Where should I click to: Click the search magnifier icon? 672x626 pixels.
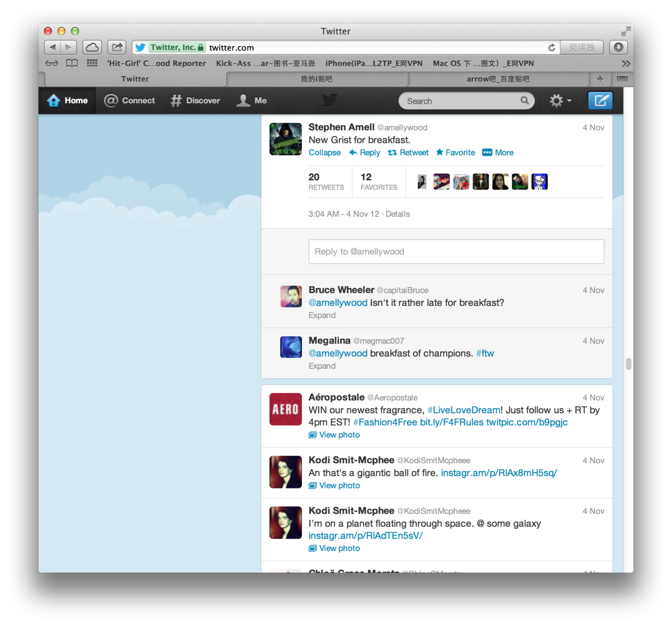[524, 100]
